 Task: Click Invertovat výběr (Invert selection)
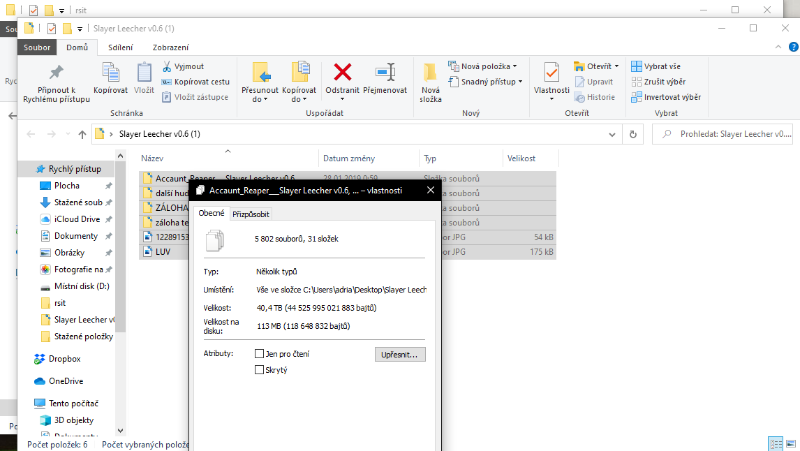point(666,97)
